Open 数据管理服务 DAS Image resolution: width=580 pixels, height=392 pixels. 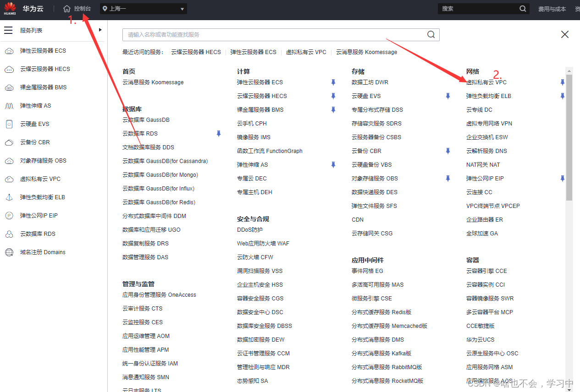click(x=145, y=257)
